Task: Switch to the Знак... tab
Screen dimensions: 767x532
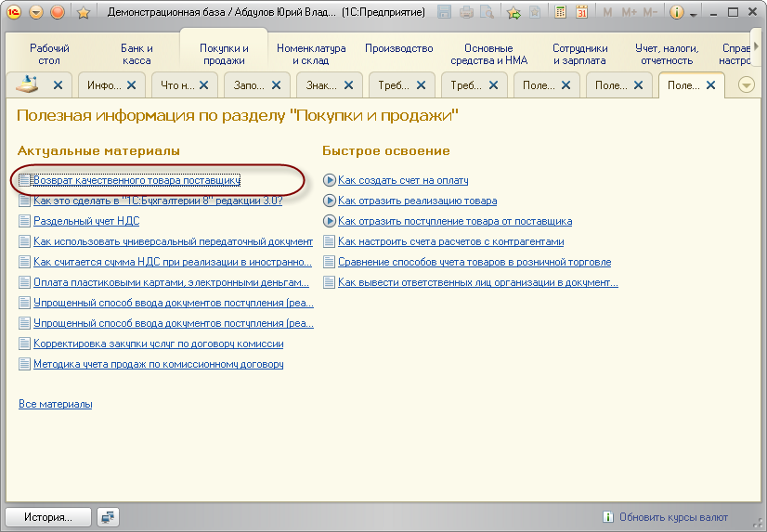Action: tap(321, 85)
